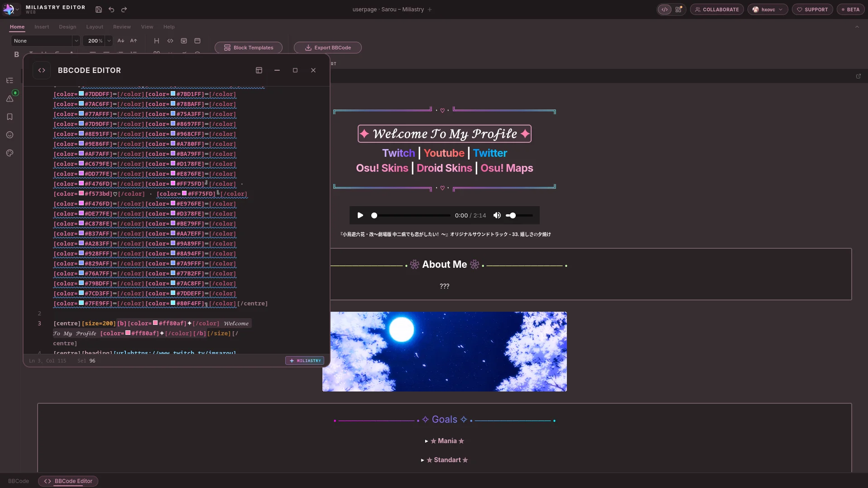Toggle bold formatting button
868x488 pixels.
pos(16,54)
